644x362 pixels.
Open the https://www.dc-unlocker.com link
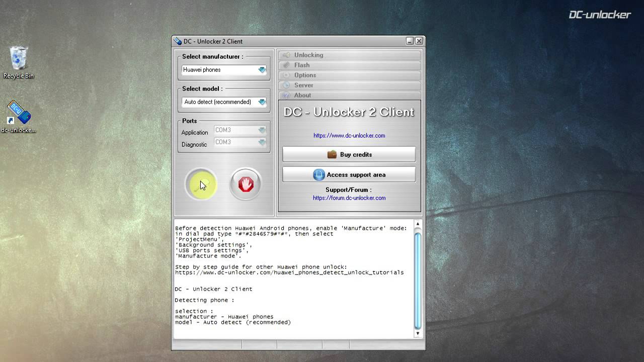pyautogui.click(x=349, y=135)
